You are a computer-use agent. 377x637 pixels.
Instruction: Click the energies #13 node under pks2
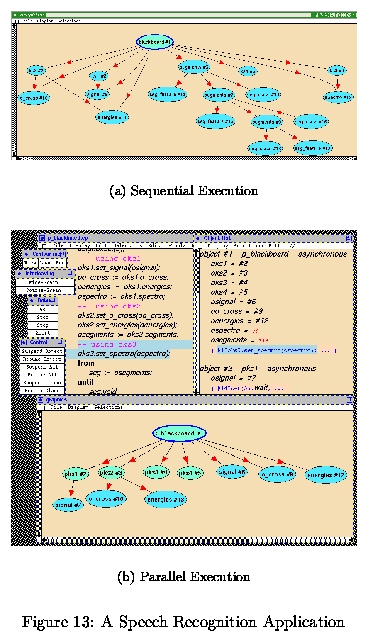coord(165,499)
